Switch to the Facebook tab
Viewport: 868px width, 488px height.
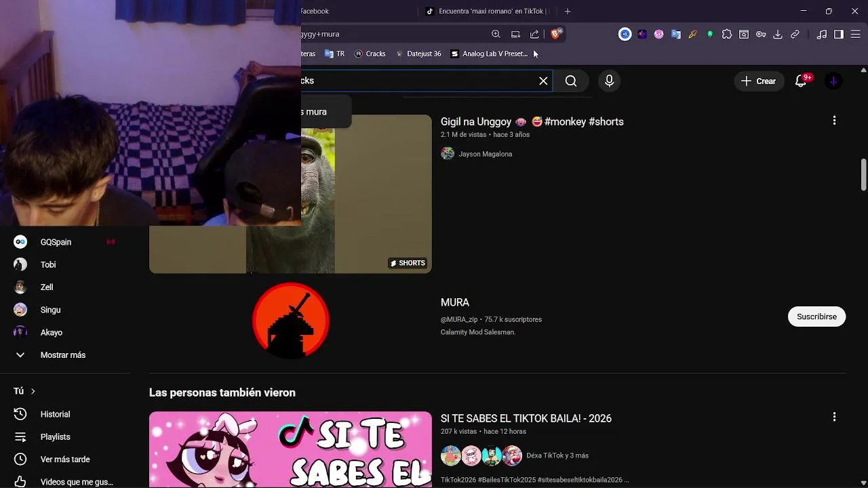pyautogui.click(x=357, y=11)
